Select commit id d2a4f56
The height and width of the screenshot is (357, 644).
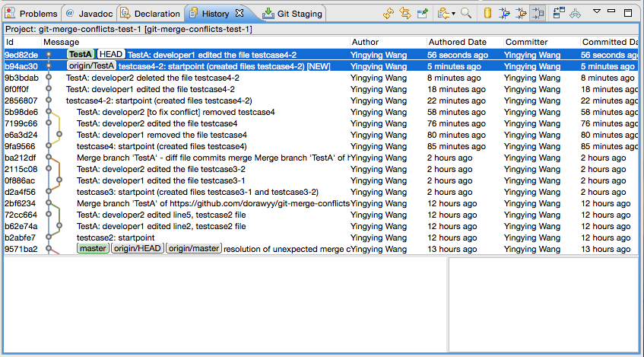(x=20, y=192)
